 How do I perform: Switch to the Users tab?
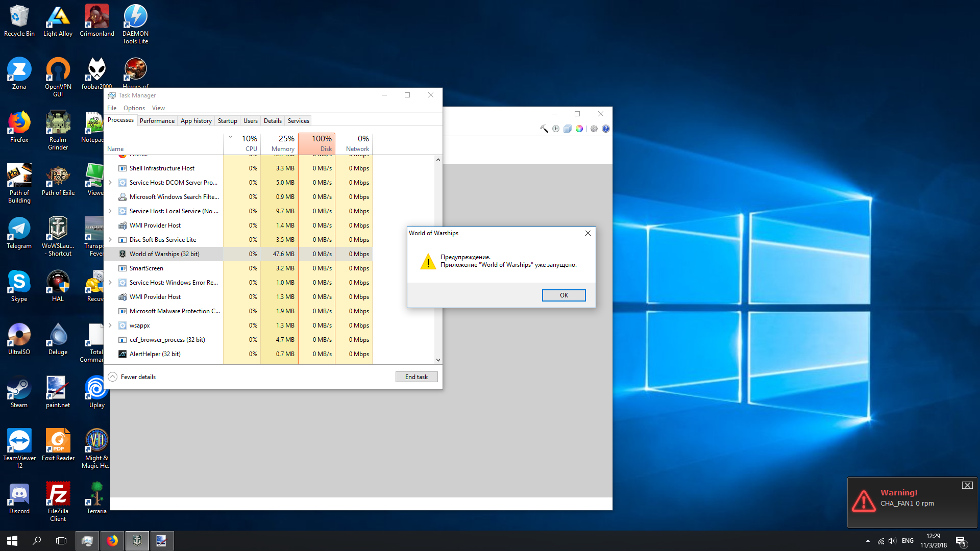[x=251, y=121]
